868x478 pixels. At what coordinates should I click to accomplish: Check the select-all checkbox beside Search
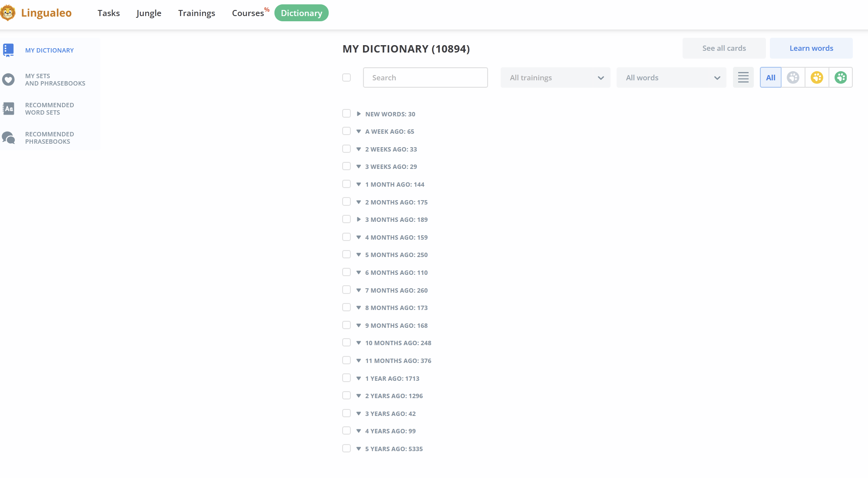[x=347, y=77]
